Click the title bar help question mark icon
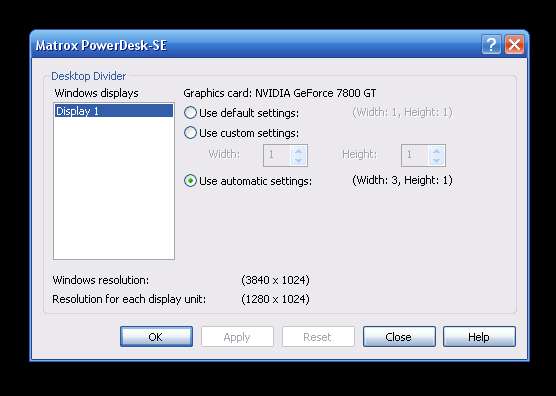This screenshot has width=556, height=396. point(491,45)
